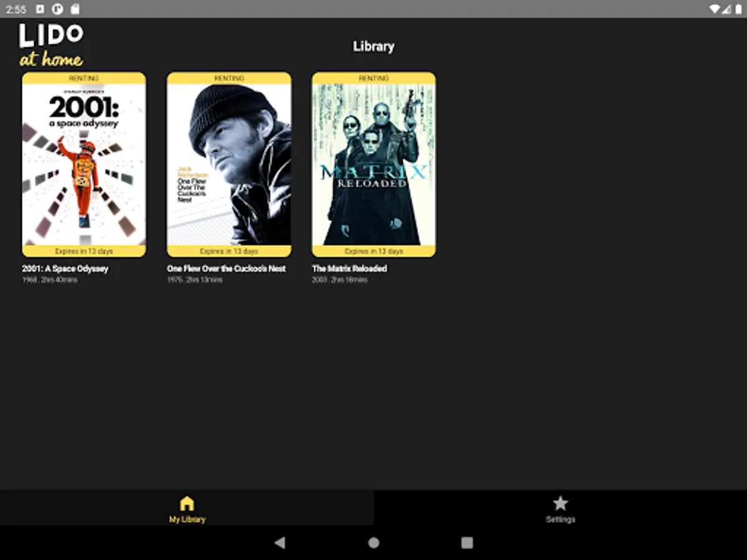
Task: Click Expires in 13 days on 2001 card
Action: pos(84,251)
